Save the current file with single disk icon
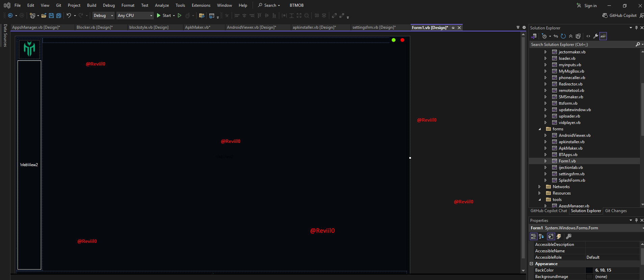The image size is (644, 280). point(51,16)
